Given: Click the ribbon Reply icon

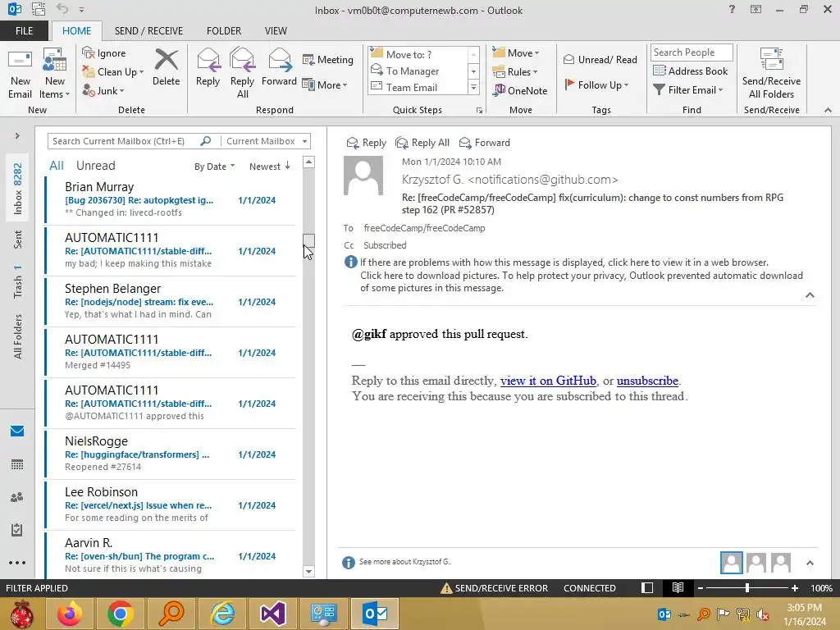Looking at the screenshot, I should pyautogui.click(x=208, y=68).
